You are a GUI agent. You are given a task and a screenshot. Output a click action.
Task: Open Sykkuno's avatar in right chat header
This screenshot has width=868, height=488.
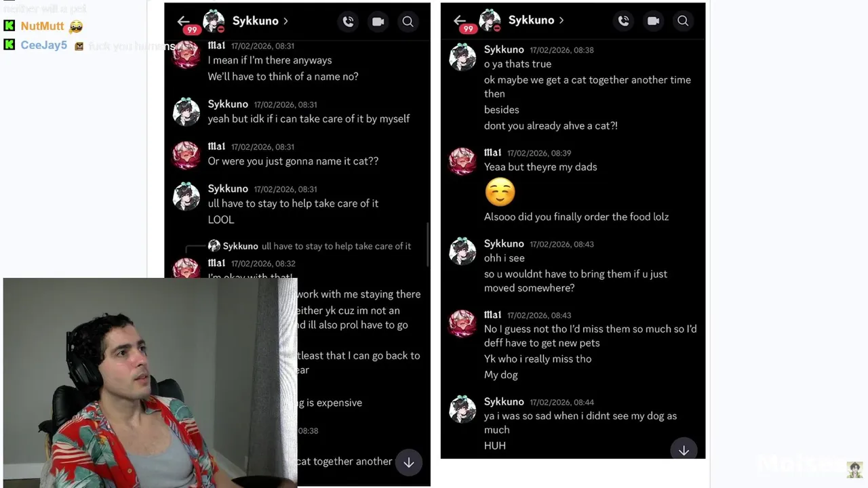pyautogui.click(x=490, y=20)
